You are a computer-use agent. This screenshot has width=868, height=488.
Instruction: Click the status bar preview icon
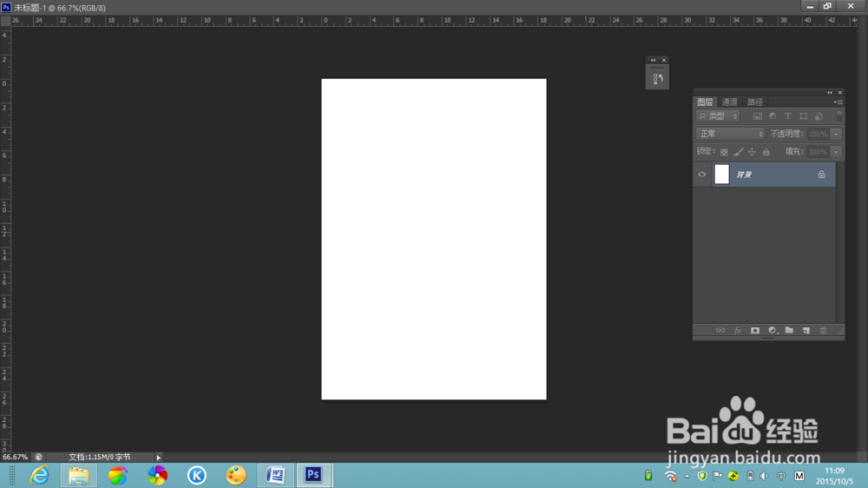[x=38, y=458]
